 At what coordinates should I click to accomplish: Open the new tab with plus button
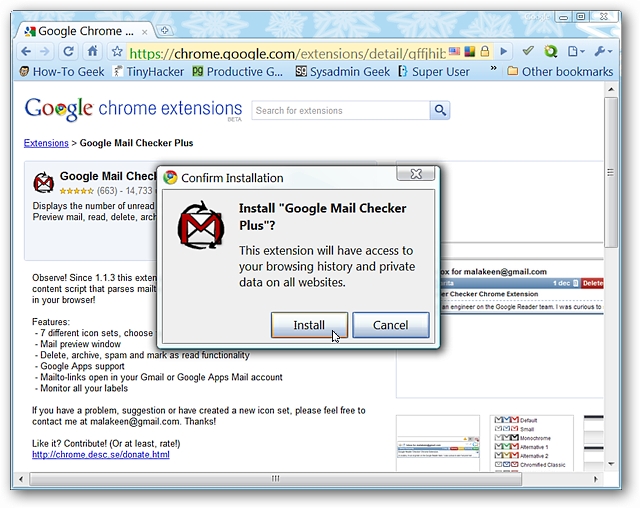[x=164, y=30]
